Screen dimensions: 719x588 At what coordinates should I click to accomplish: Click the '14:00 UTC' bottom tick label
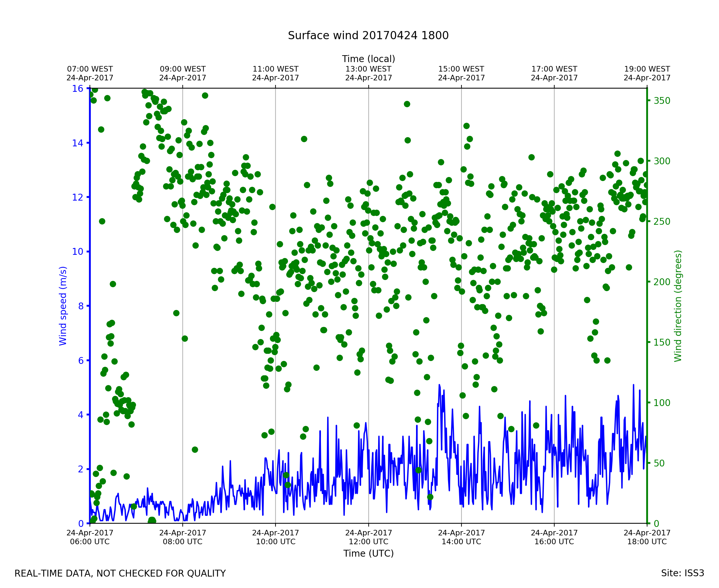[x=461, y=542]
